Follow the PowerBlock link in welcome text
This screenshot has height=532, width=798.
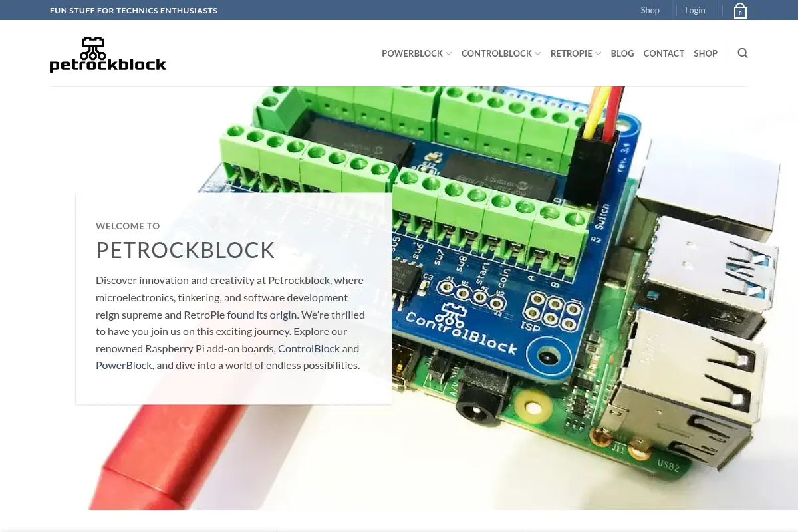click(x=124, y=365)
